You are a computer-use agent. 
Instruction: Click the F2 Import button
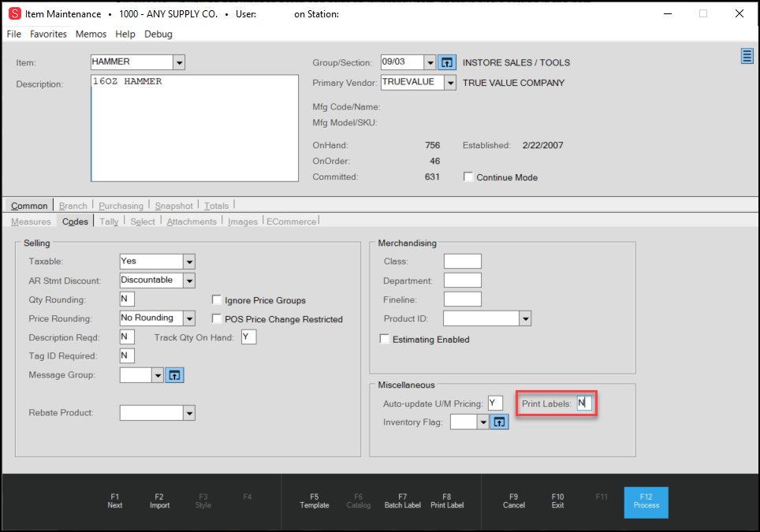tap(159, 501)
